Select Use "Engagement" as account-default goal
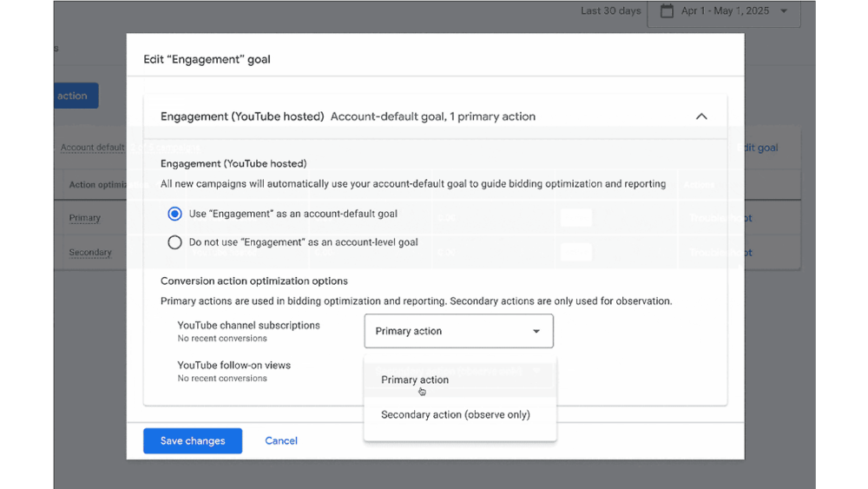Viewport: 868px width, 489px height. tap(174, 214)
